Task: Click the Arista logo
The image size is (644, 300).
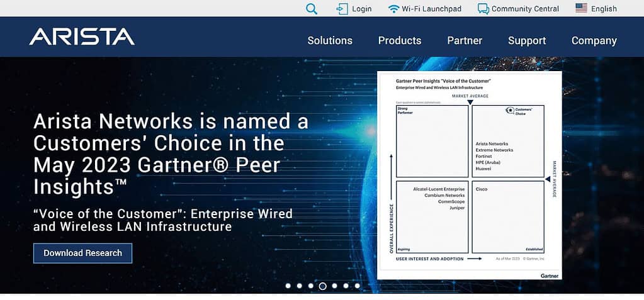Action: (x=82, y=36)
